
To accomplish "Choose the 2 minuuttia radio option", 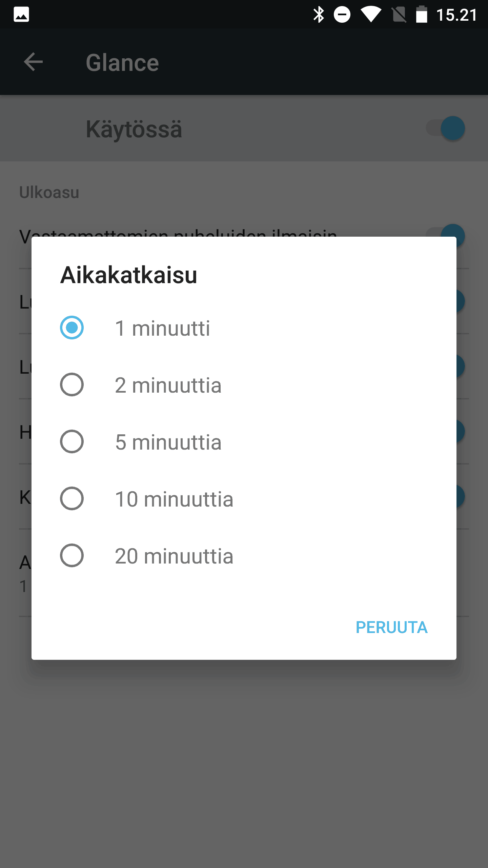I will click(x=72, y=385).
